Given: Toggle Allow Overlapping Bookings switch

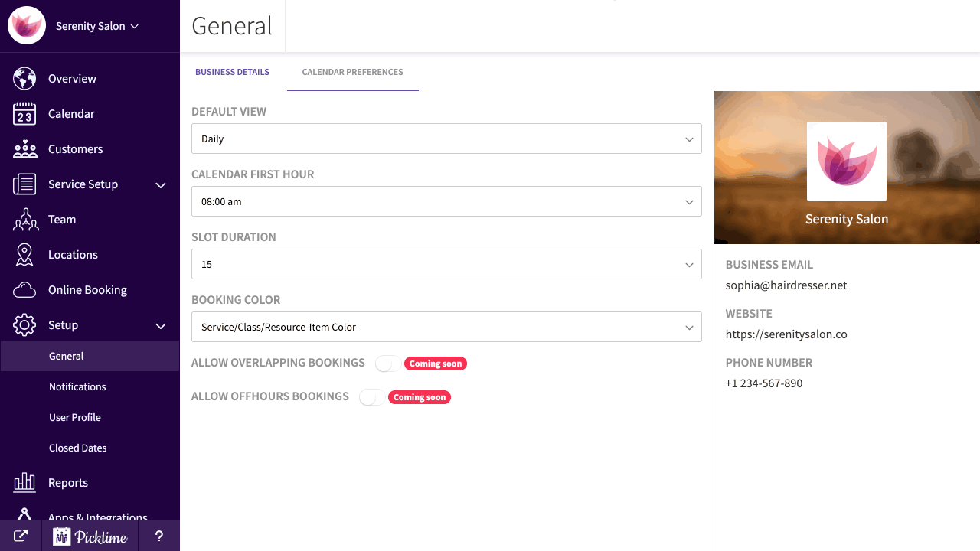Looking at the screenshot, I should tap(387, 364).
